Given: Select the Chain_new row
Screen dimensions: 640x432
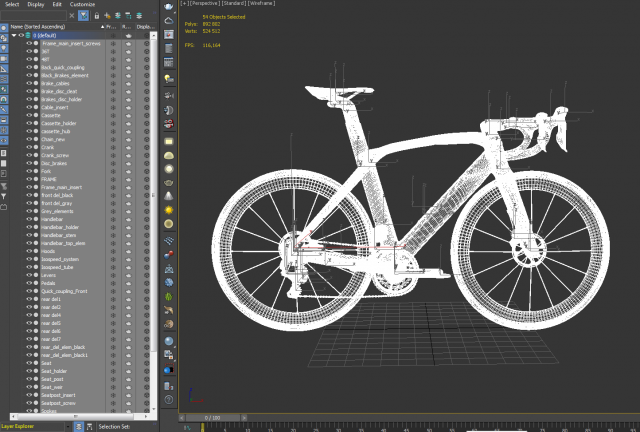Looking at the screenshot, I should pyautogui.click(x=53, y=139).
